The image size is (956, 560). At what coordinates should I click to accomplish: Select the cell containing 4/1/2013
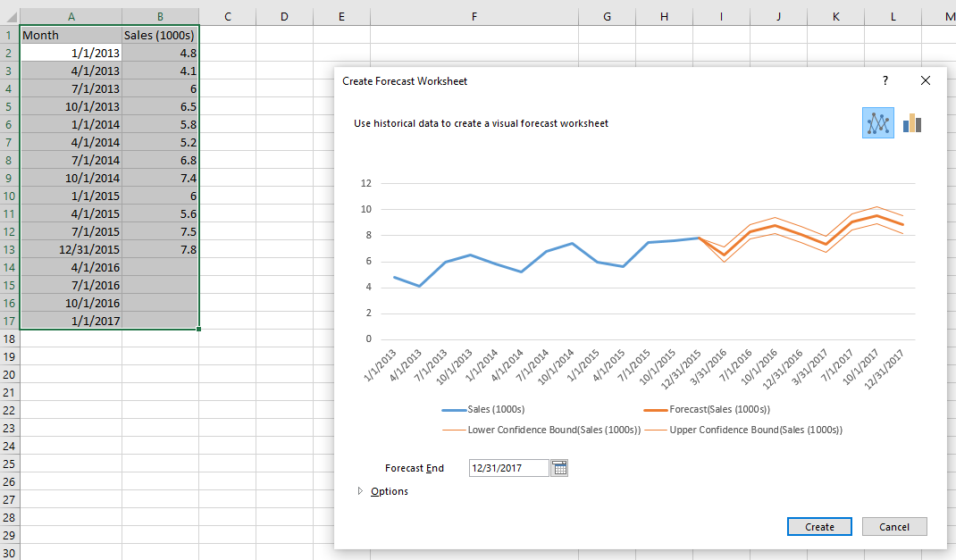pyautogui.click(x=71, y=71)
